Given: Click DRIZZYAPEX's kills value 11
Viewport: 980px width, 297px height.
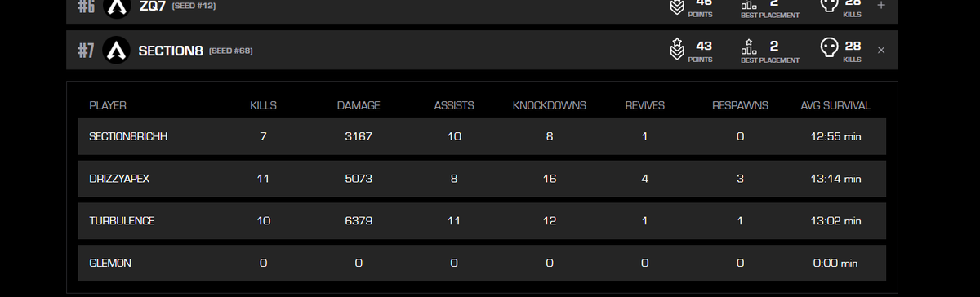Looking at the screenshot, I should (x=263, y=179).
